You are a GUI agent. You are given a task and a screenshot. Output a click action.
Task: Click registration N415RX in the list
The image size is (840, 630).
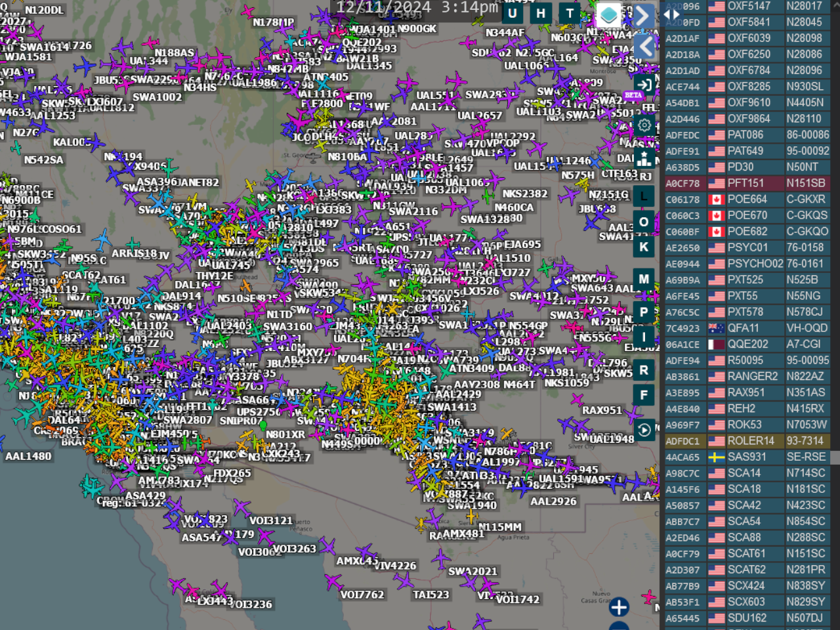[805, 409]
